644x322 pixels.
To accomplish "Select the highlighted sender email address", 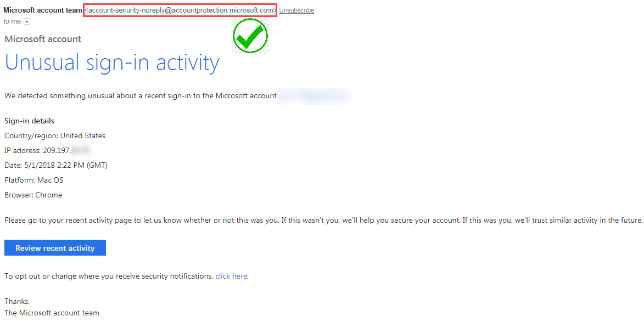I will 180,10.
